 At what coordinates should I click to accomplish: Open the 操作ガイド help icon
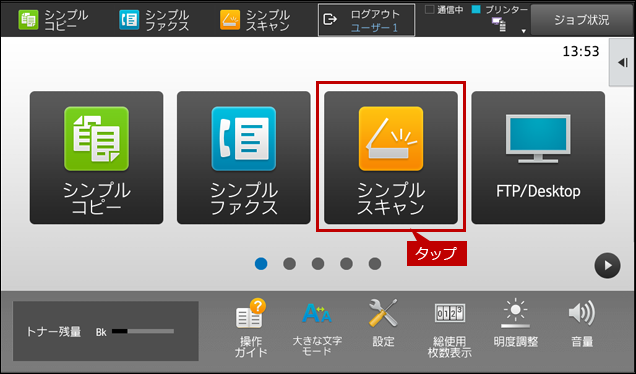pyautogui.click(x=251, y=328)
